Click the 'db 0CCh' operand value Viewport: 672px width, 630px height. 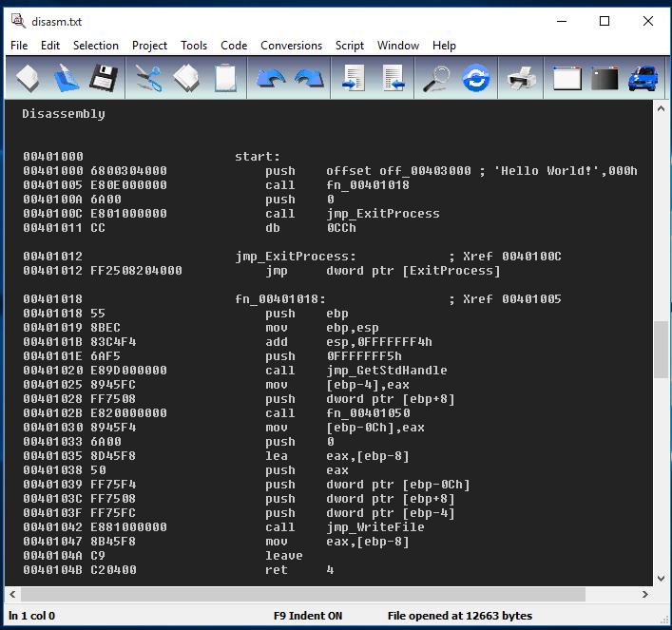(341, 228)
